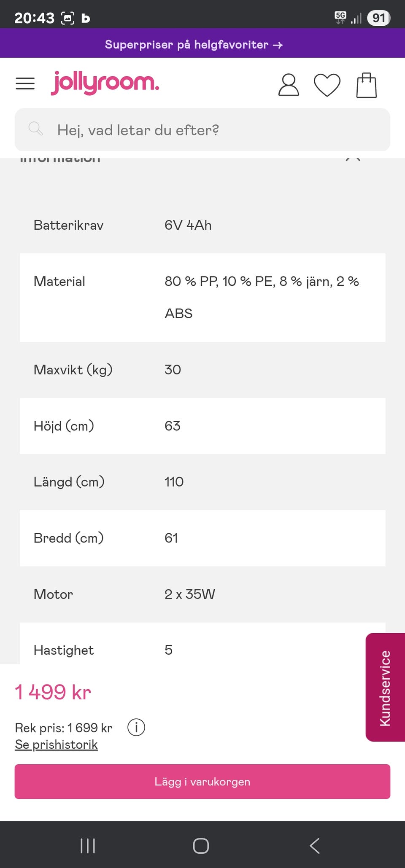Screen dimensions: 405x868
Task: Click the price info circle icon
Action: (136, 727)
